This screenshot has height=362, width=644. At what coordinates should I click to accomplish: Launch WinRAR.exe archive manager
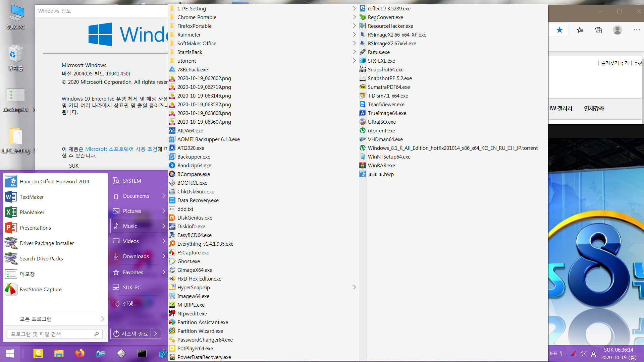tap(381, 165)
